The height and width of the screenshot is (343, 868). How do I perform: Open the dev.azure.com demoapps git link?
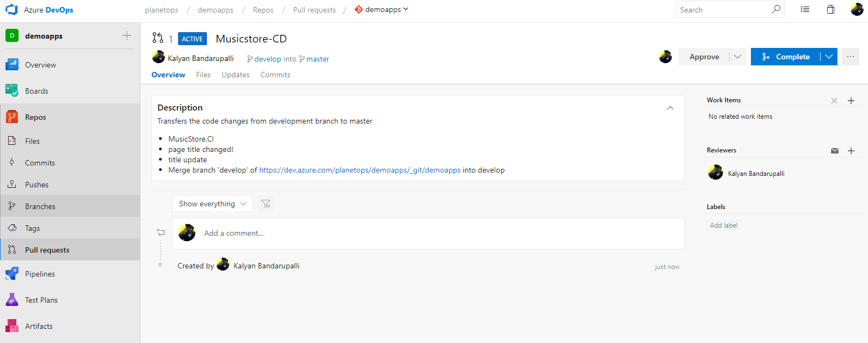click(x=360, y=170)
